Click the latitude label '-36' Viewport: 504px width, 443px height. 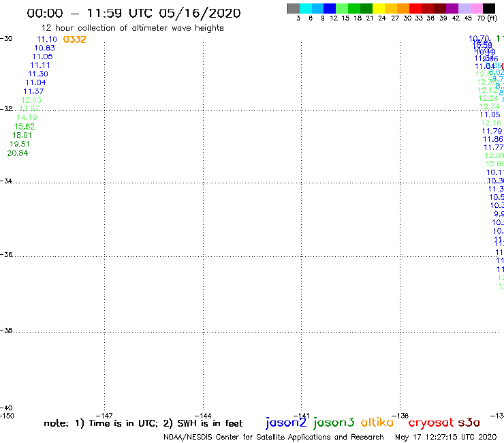pos(6,254)
